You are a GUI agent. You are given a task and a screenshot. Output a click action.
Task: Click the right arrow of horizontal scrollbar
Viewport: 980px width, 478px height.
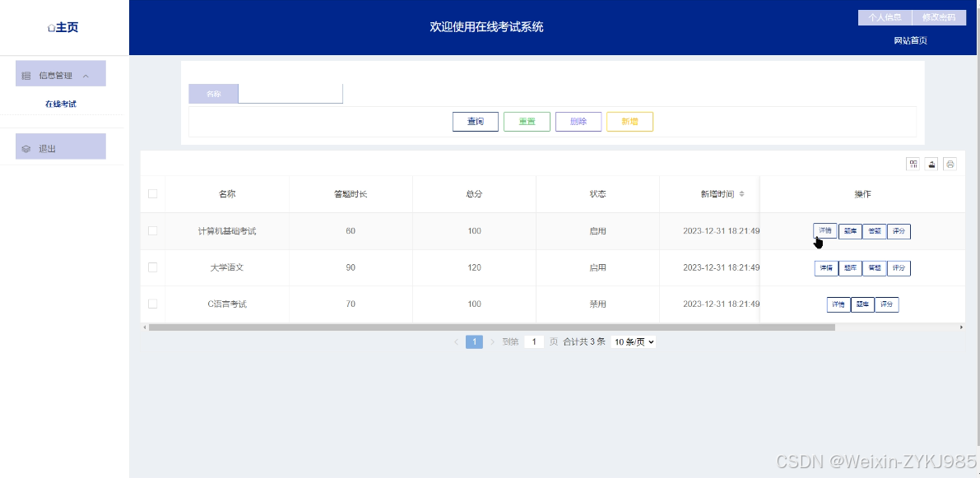pos(961,327)
